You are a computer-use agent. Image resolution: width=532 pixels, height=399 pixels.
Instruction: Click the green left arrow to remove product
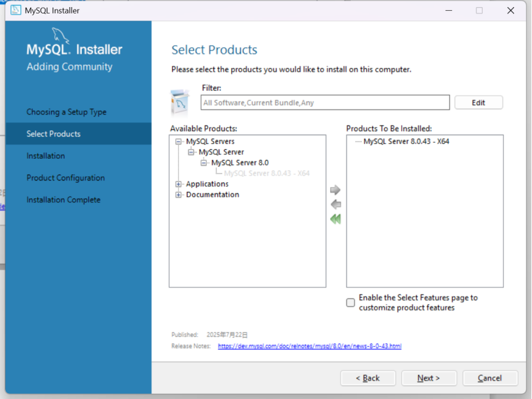point(335,204)
